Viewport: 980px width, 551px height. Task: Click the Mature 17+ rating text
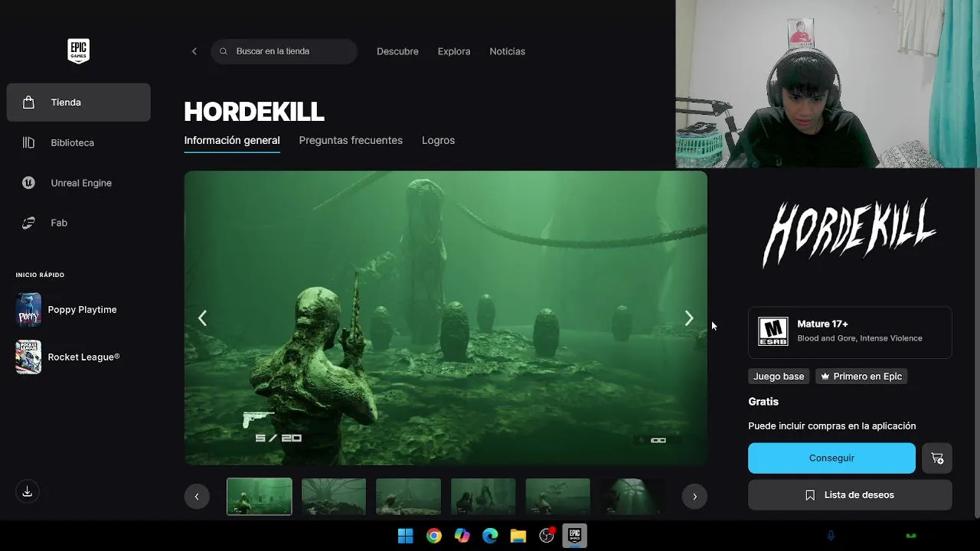822,324
